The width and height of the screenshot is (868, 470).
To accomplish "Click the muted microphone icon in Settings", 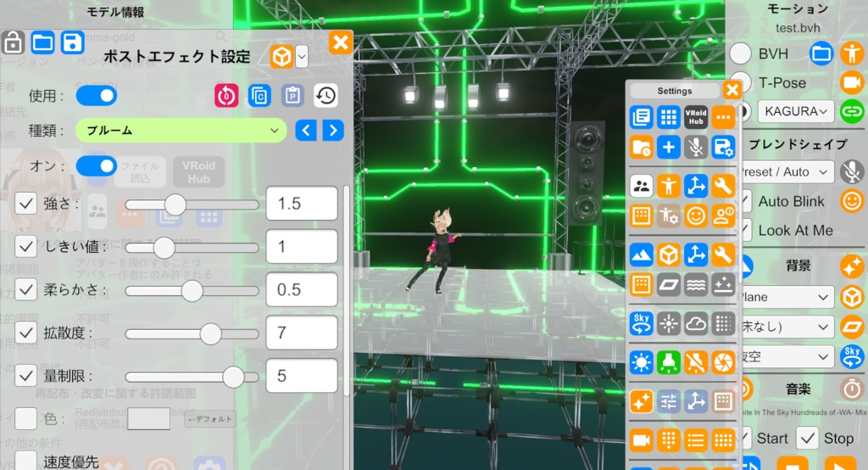I will pos(696,148).
